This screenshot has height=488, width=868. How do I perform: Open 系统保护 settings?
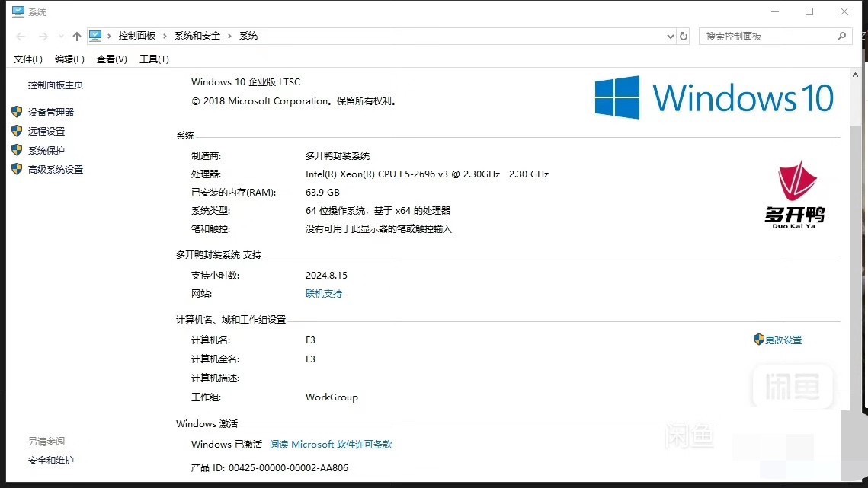(46, 150)
